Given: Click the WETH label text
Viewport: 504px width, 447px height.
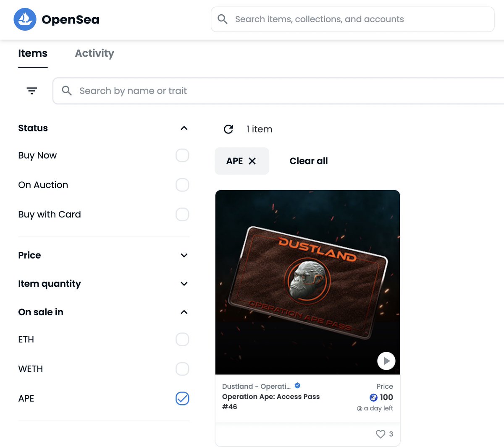Looking at the screenshot, I should pos(31,369).
